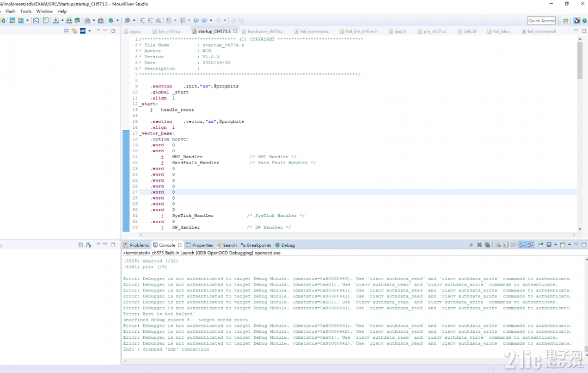Screen dimensions: 588x373
Task: Switch to the Link.ld editor tab
Action: (x=467, y=32)
